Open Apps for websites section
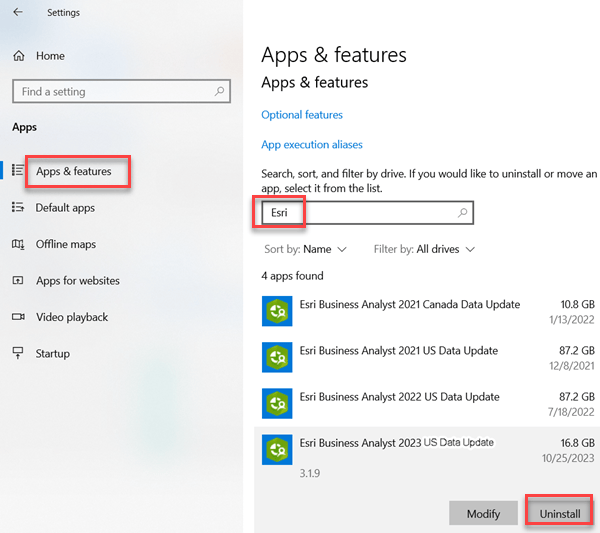Image resolution: width=600 pixels, height=533 pixels. point(78,281)
